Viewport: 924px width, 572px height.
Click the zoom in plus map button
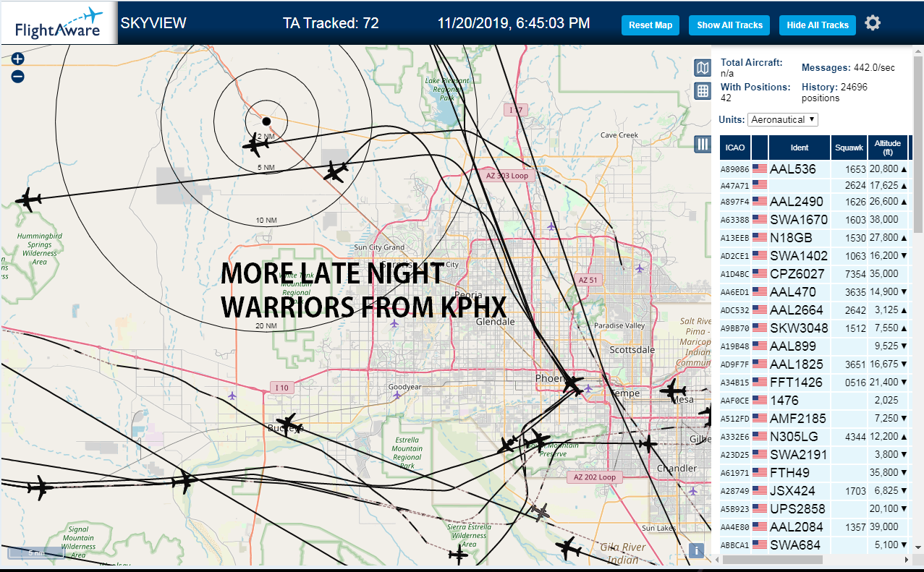18,59
